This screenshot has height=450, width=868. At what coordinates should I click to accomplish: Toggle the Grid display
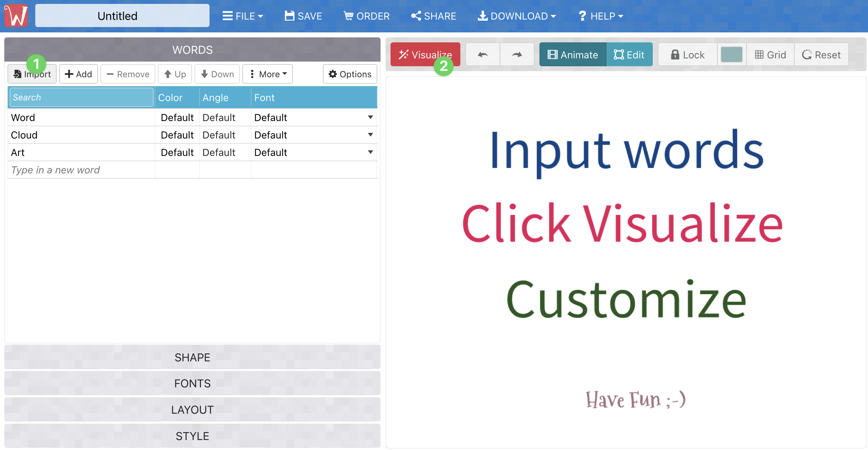click(770, 55)
